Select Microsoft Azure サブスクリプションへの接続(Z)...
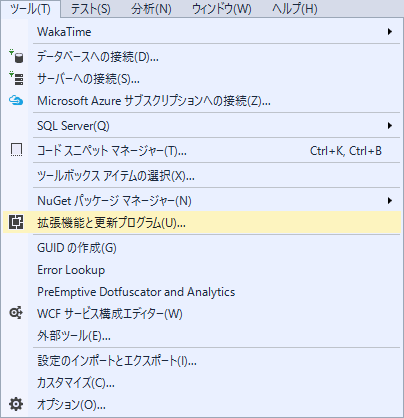404x418 pixels. pos(202,101)
